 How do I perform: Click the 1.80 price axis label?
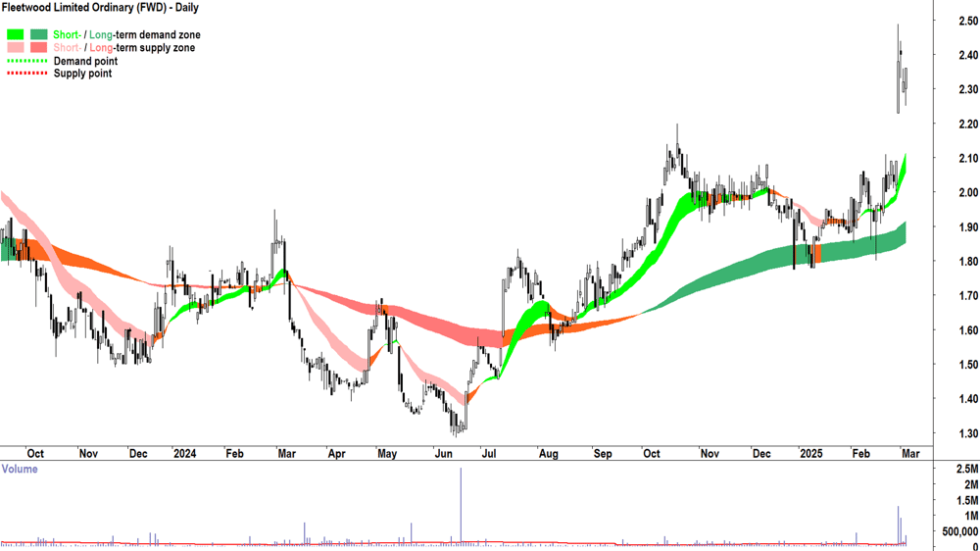(968, 262)
